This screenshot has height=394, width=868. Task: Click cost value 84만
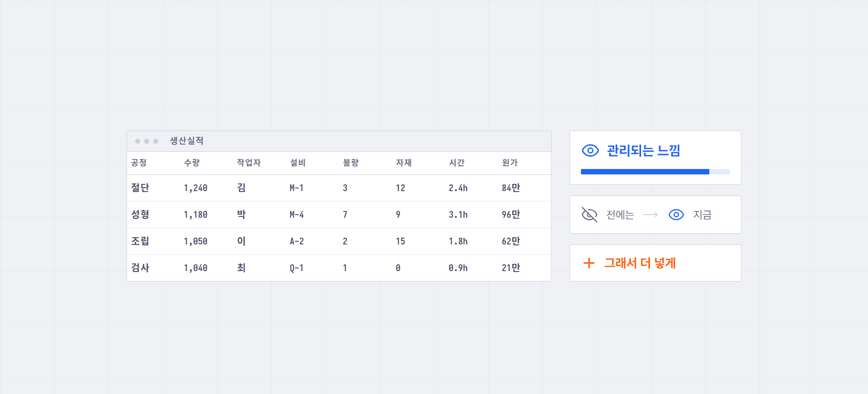511,188
